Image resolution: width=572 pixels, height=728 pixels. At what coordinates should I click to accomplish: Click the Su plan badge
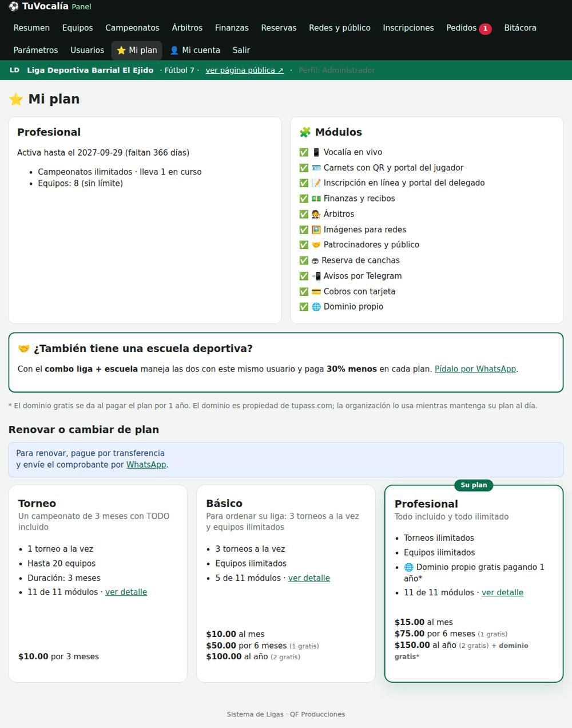474,485
